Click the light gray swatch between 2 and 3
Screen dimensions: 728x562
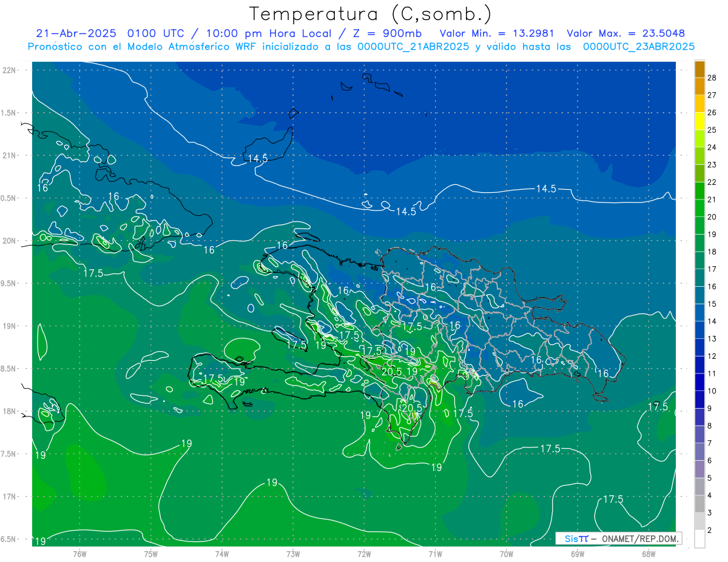(x=699, y=521)
